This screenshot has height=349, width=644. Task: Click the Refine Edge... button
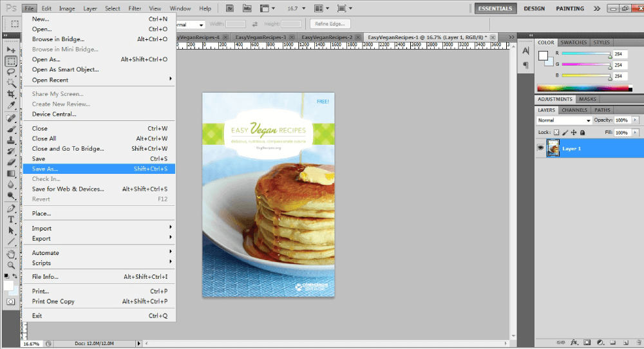pos(330,24)
